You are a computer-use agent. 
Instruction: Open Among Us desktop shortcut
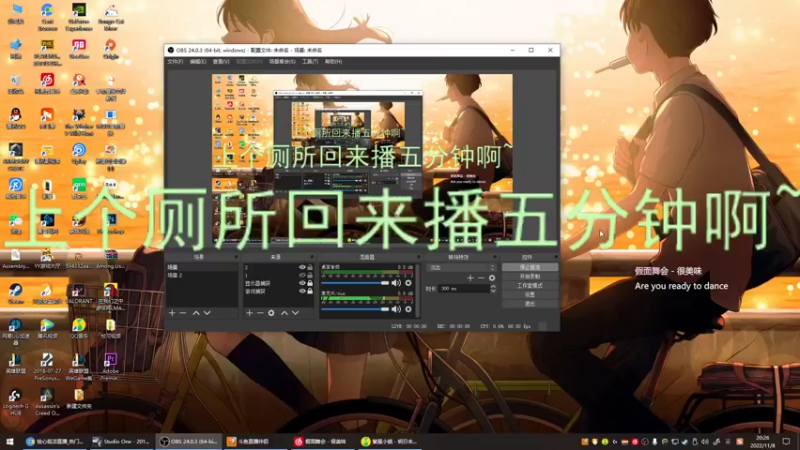point(110,260)
